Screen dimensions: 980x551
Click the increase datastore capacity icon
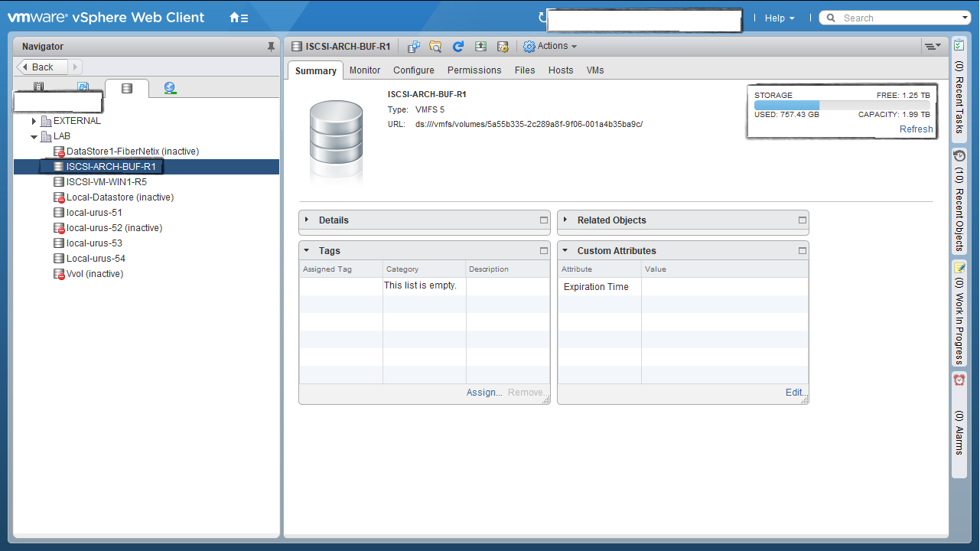(480, 47)
